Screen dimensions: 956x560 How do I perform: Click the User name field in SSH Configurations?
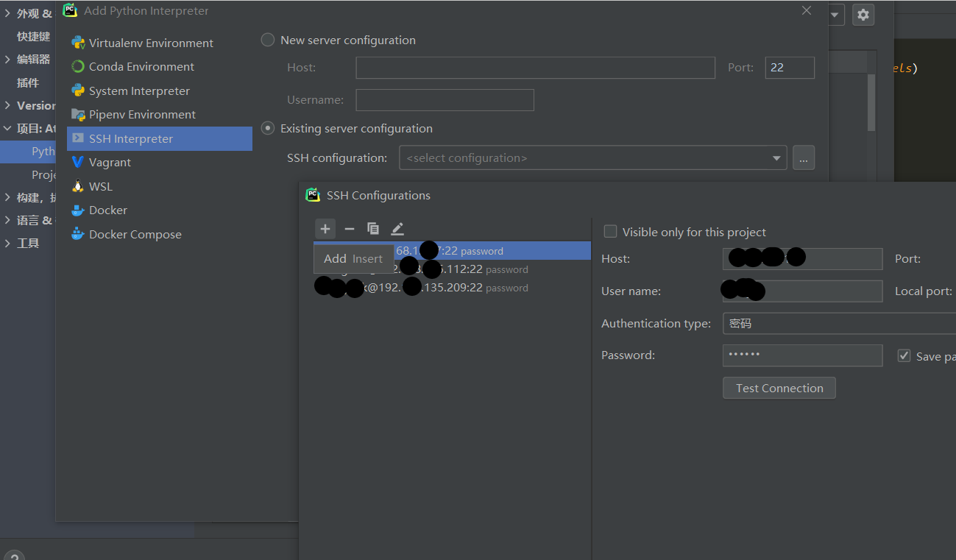(x=803, y=291)
